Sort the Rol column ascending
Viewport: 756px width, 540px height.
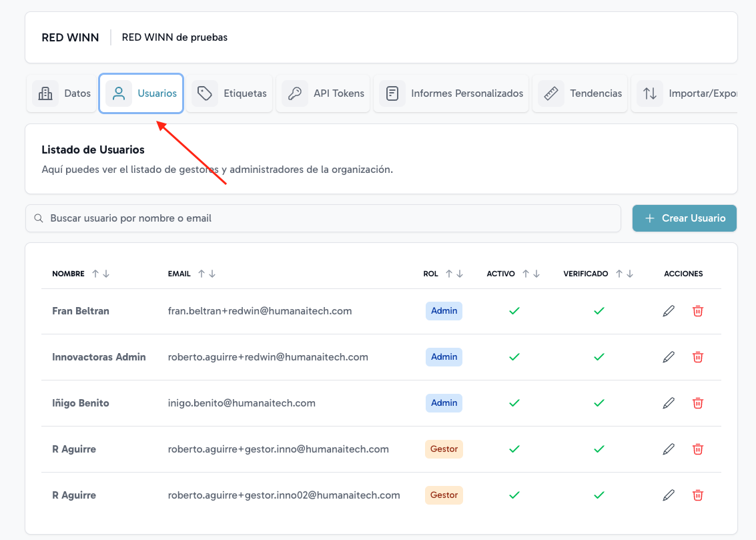tap(449, 274)
